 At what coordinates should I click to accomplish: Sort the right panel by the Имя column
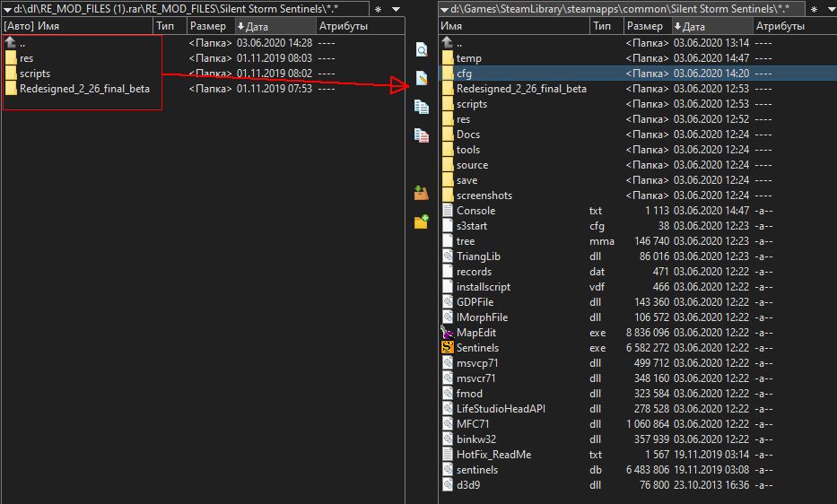514,26
